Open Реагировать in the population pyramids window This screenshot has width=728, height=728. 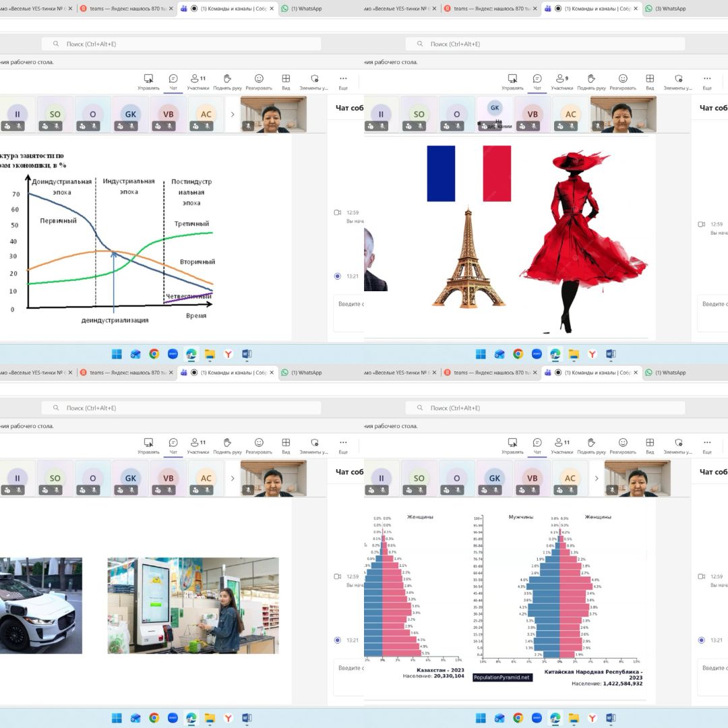pyautogui.click(x=623, y=446)
